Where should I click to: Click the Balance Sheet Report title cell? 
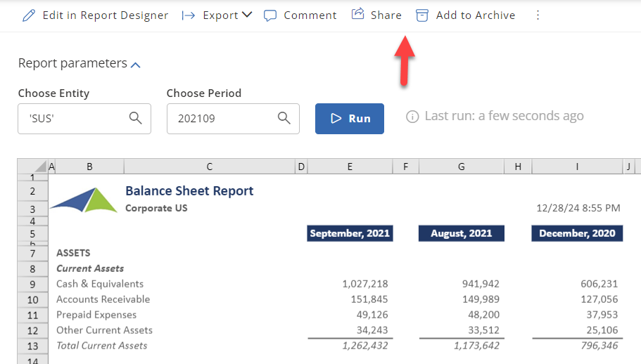point(189,191)
